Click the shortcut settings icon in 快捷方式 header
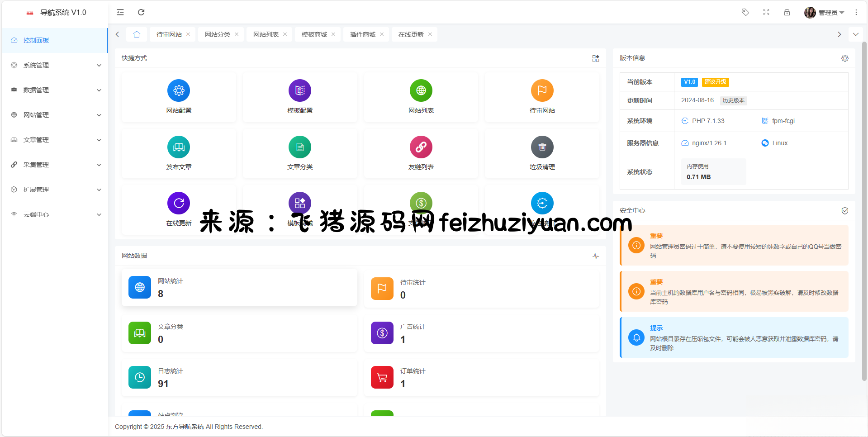The width and height of the screenshot is (868, 437). (596, 58)
